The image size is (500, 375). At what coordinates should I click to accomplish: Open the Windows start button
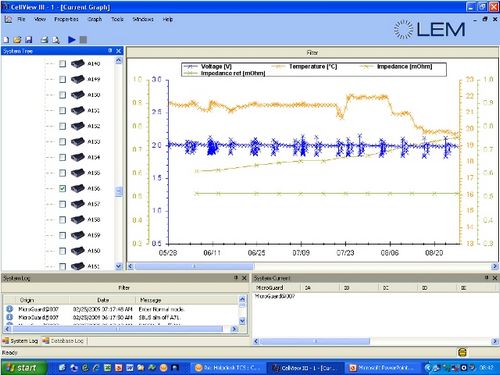[22, 368]
